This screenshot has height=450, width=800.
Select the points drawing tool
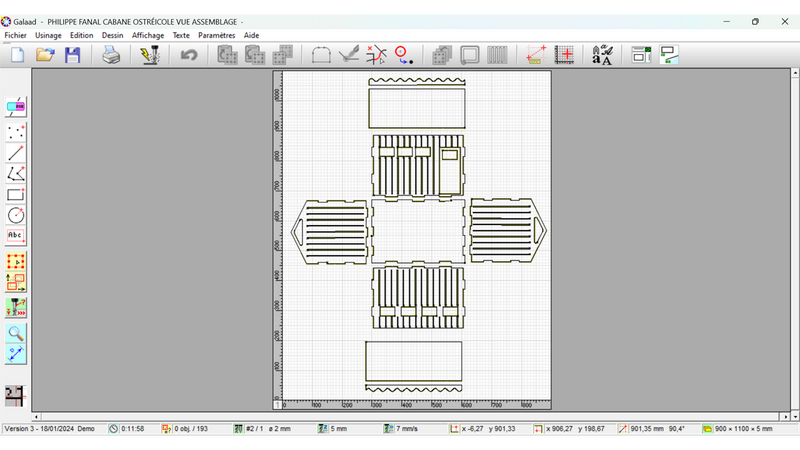pyautogui.click(x=16, y=131)
